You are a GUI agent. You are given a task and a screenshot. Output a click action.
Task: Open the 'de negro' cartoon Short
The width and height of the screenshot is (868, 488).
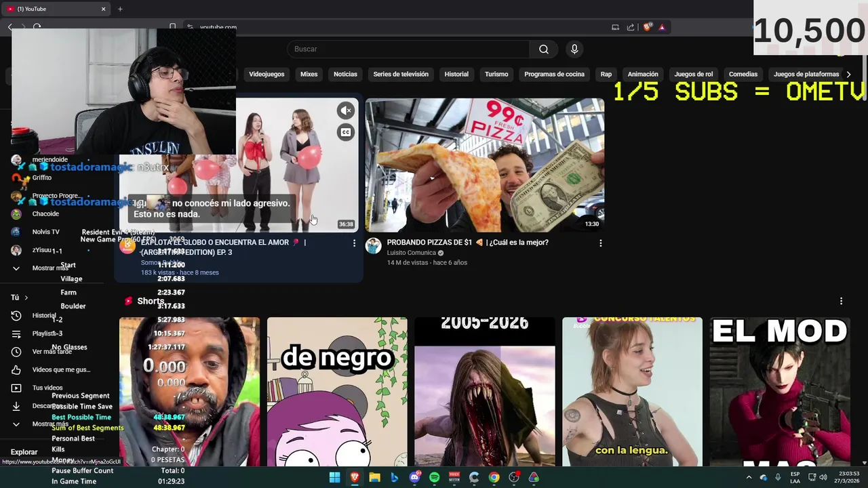pyautogui.click(x=337, y=392)
